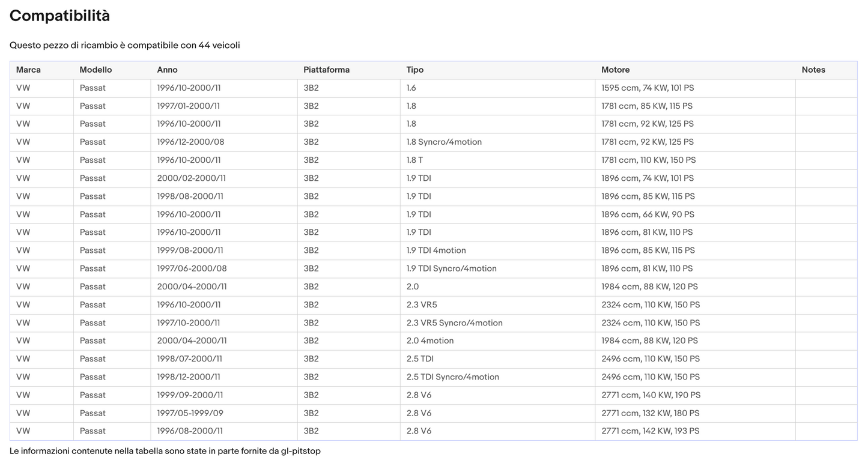Click year cell 2000/02-2000/11

pos(191,178)
